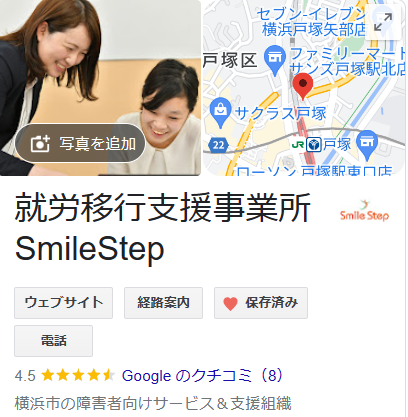Viewport: 408px width, 417px height.
Task: Click the route 22 road badge
Action: [x=218, y=145]
